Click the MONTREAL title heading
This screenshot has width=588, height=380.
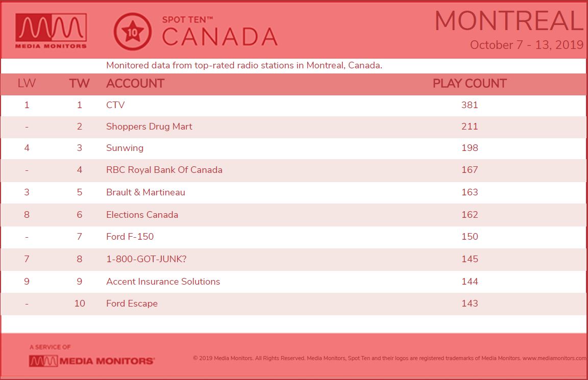[x=509, y=21]
